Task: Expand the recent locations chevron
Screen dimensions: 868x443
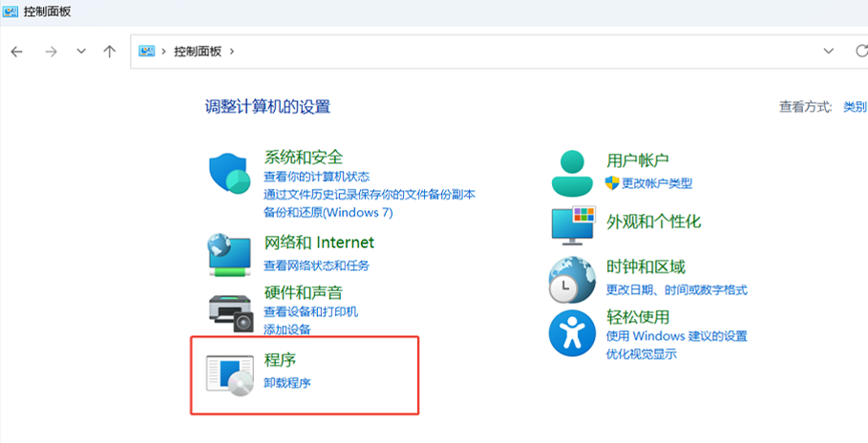Action: 81,52
